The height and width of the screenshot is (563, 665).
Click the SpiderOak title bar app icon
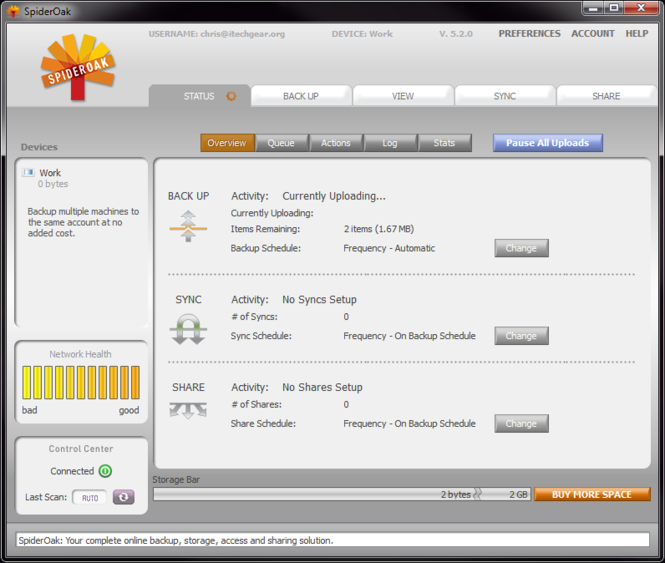tap(14, 11)
